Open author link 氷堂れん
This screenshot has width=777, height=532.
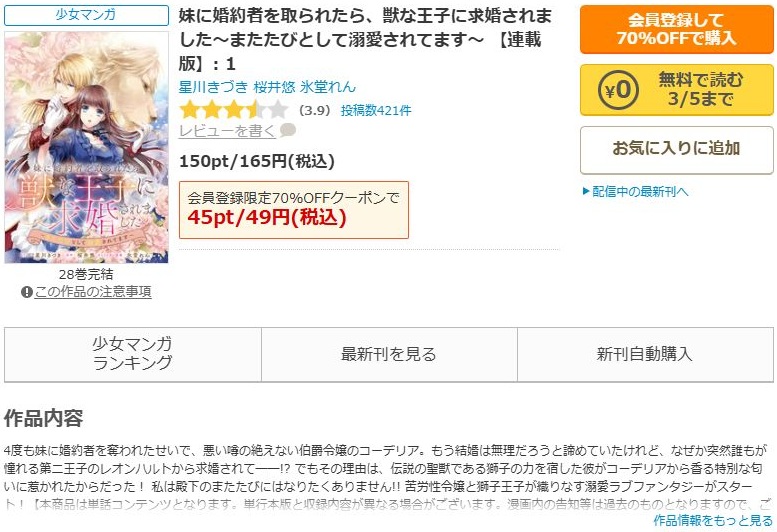point(328,87)
